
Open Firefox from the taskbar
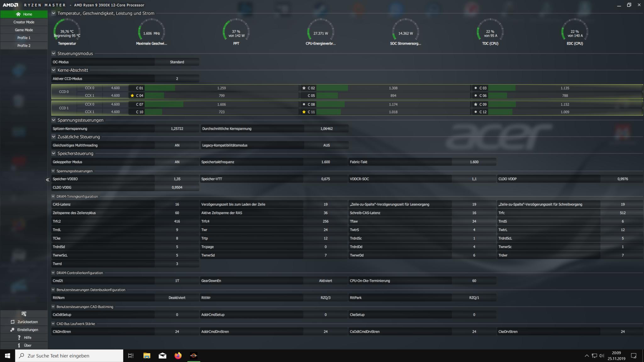tap(178, 356)
